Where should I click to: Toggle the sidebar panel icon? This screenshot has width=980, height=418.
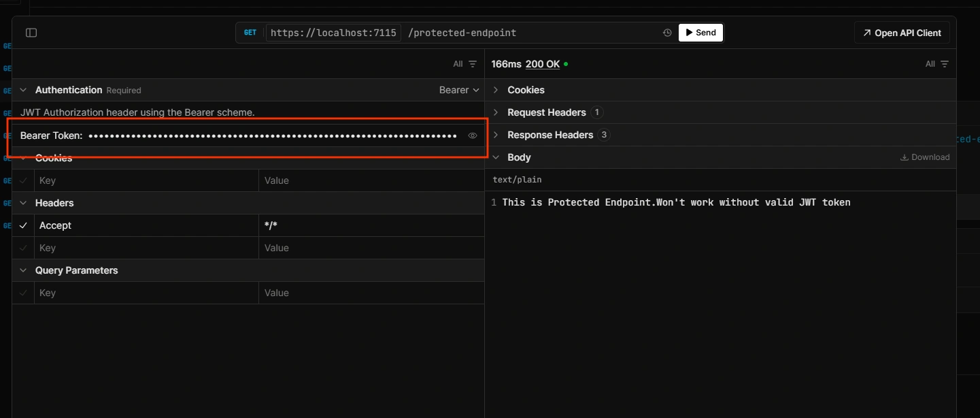[x=31, y=33]
